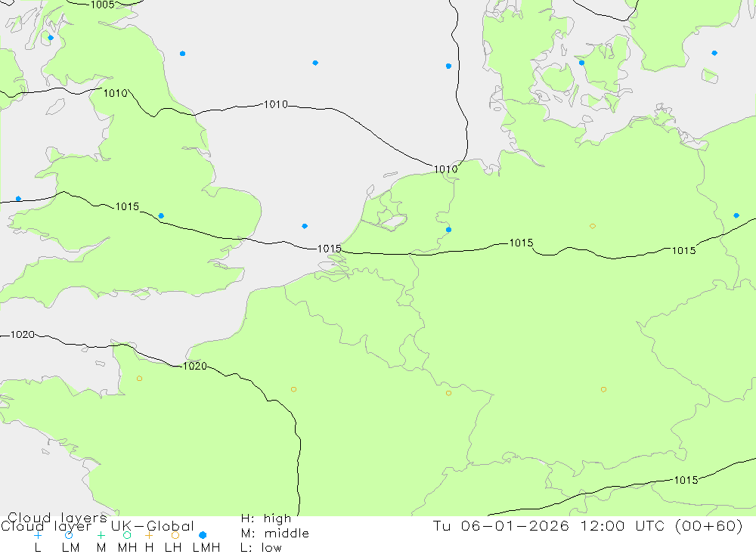Click the orange LH circle over northern Germany
This screenshot has height=554, width=756.
593,226
